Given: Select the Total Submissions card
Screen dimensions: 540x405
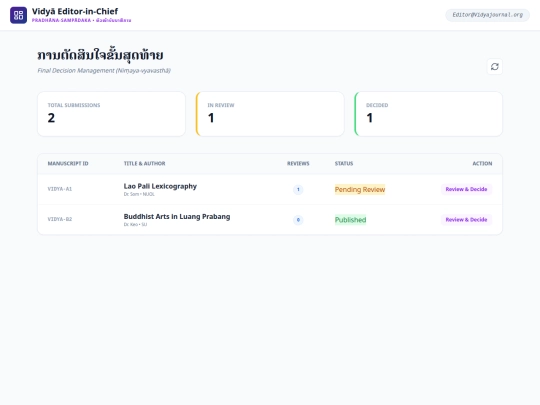Looking at the screenshot, I should click(111, 114).
